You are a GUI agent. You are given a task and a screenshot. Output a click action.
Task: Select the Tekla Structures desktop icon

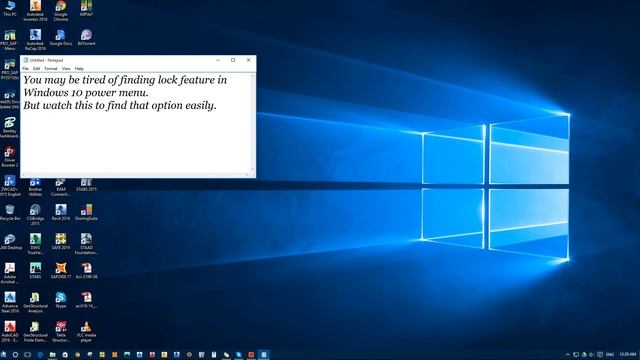61,331
